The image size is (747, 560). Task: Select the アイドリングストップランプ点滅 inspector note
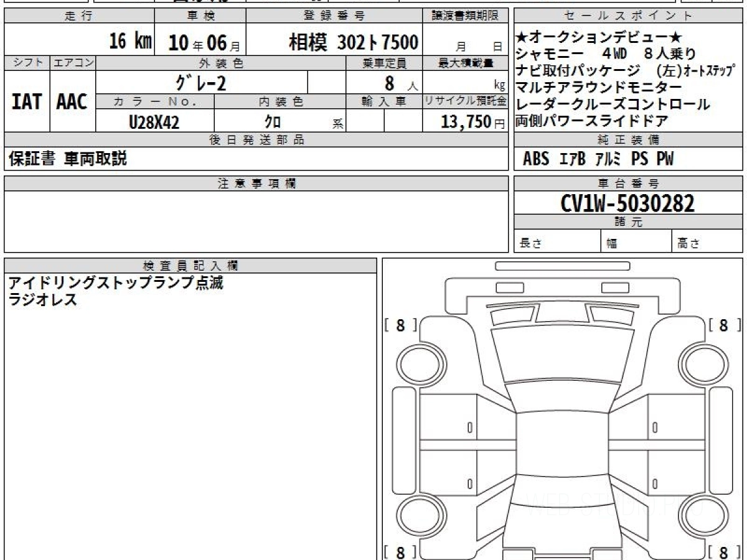[116, 283]
